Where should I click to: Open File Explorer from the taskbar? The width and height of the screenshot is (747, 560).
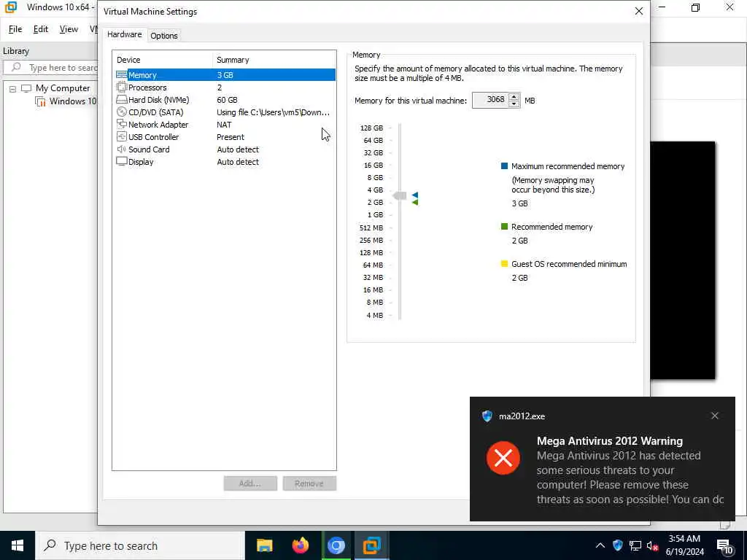(264, 545)
